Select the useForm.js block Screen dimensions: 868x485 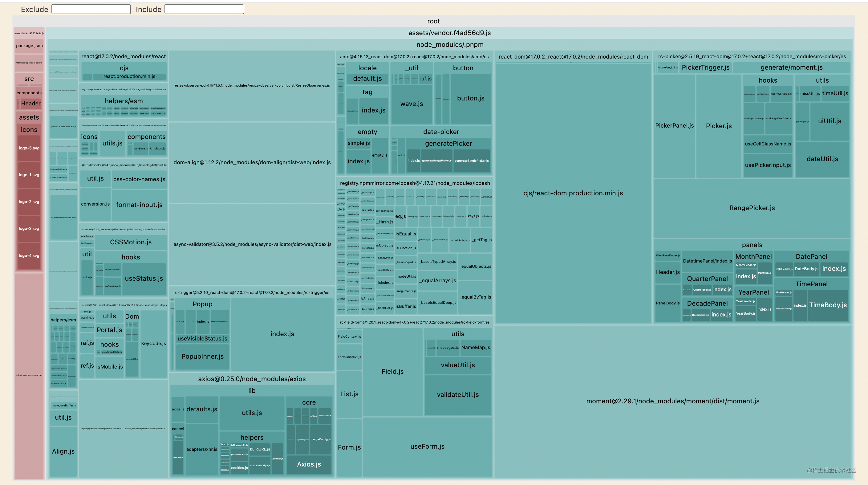coord(427,446)
